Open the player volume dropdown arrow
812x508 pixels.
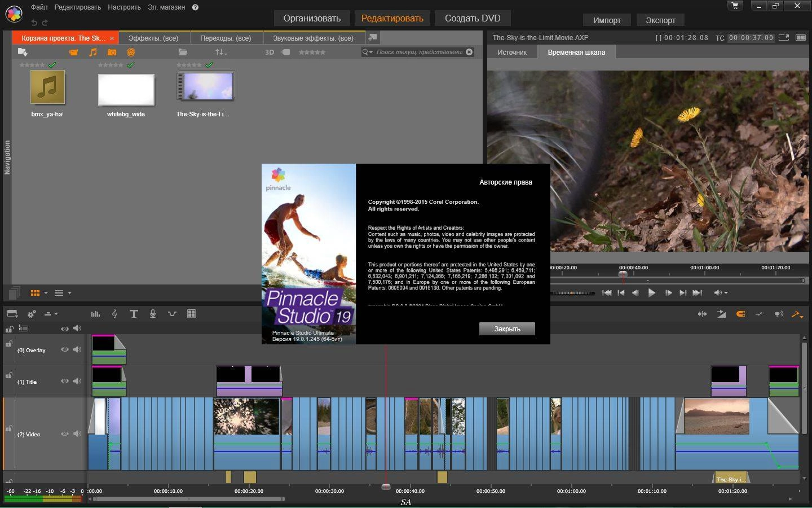[726, 293]
